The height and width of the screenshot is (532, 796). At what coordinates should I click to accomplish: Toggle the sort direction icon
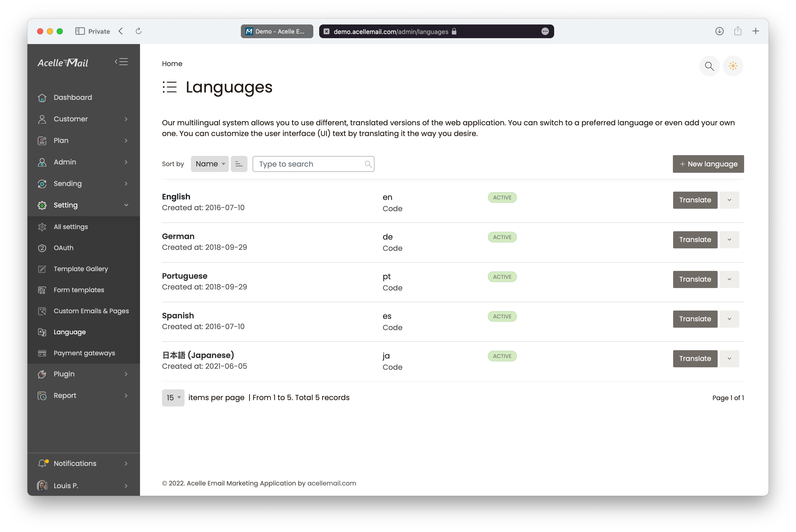(x=239, y=164)
